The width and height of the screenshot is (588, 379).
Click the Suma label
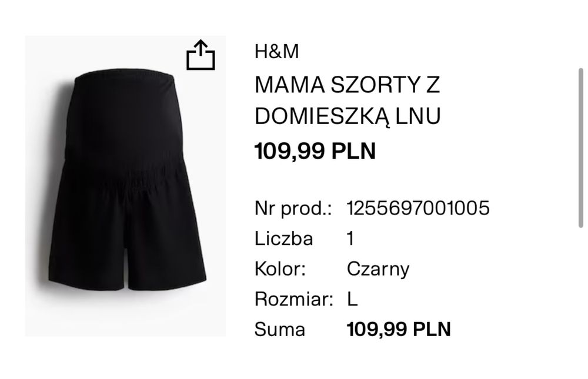[279, 330]
